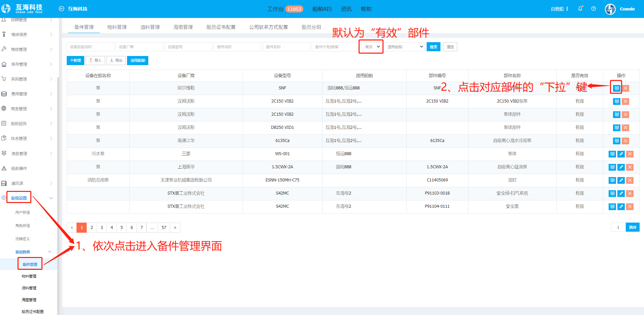The height and width of the screenshot is (315, 644).
Task: Go to last page 57
Action: pos(164,228)
